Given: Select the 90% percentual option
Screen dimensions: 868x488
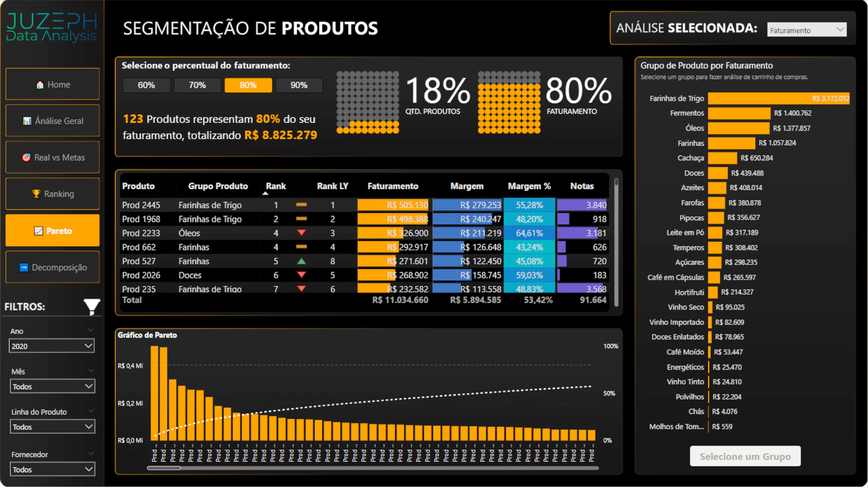Looking at the screenshot, I should tap(299, 85).
